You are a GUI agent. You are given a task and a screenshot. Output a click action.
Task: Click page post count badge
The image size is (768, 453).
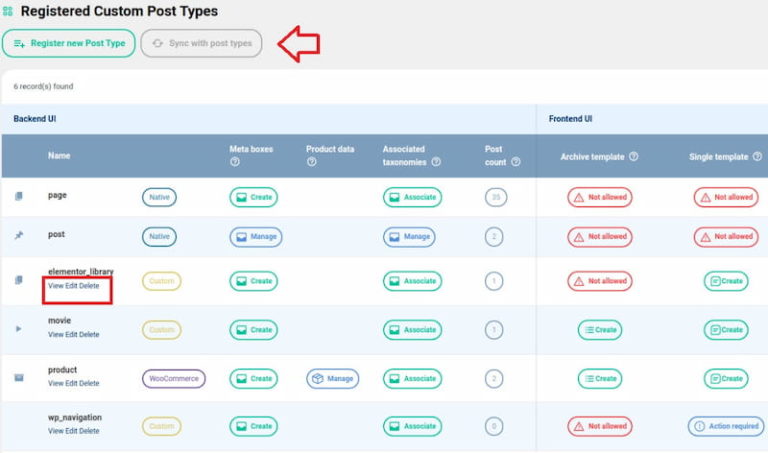pos(496,197)
